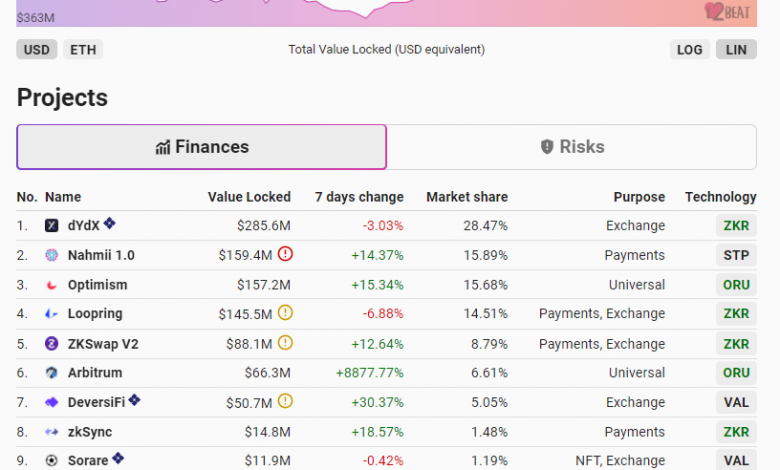
Task: Click the Optimism logo icon
Action: pos(52,285)
